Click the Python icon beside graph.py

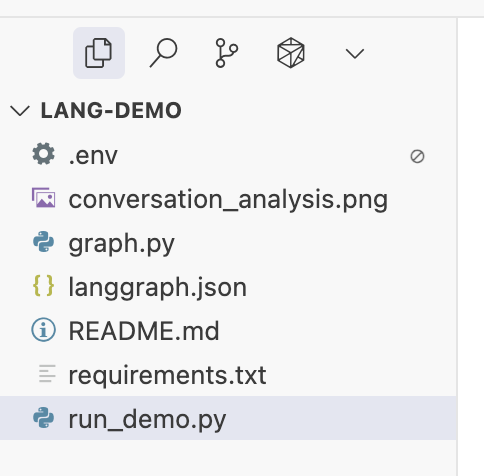tap(44, 242)
